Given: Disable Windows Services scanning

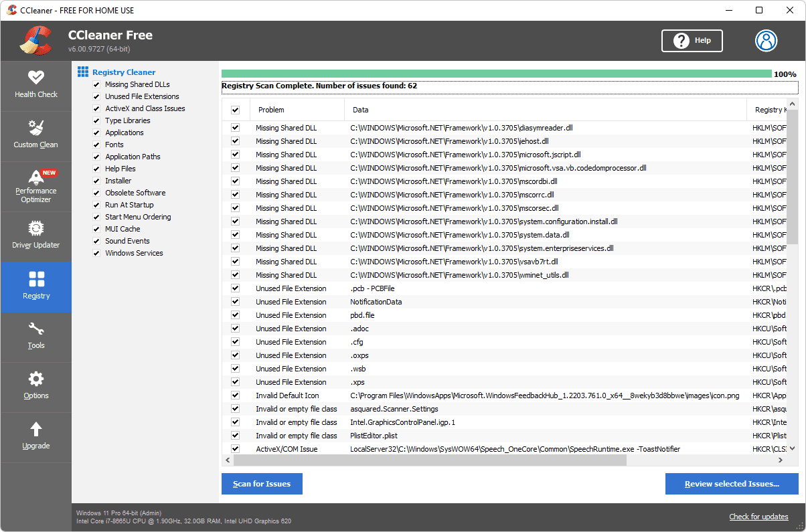Looking at the screenshot, I should point(96,253).
